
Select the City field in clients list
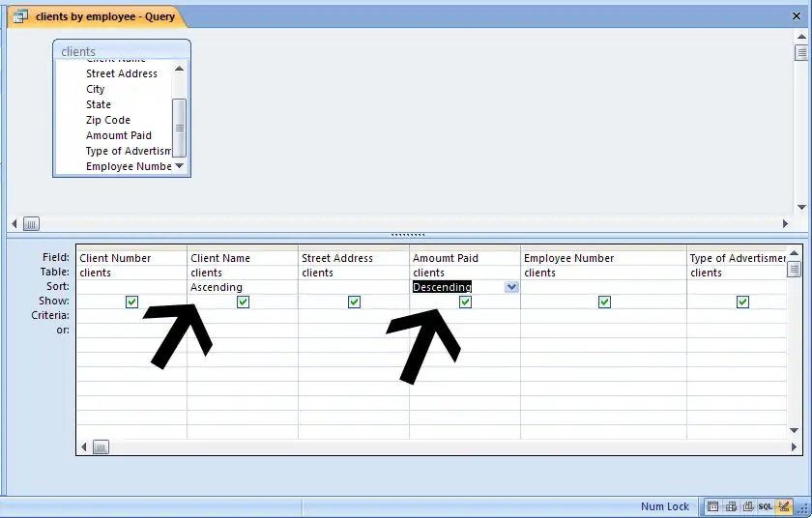[96, 89]
